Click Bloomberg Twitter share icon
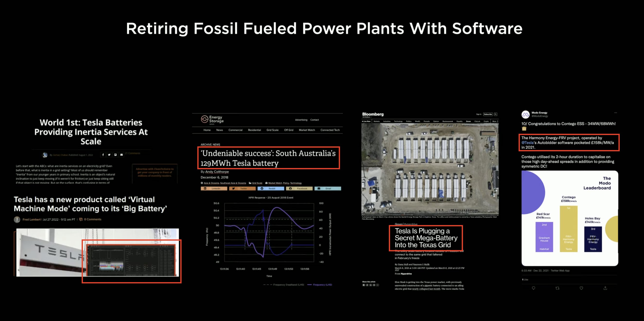644x321 pixels. (x=367, y=285)
